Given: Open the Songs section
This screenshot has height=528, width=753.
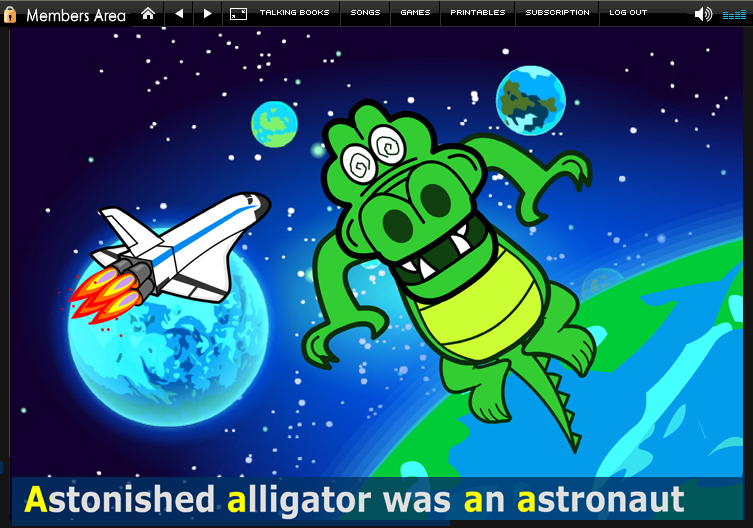Looking at the screenshot, I should pos(365,12).
